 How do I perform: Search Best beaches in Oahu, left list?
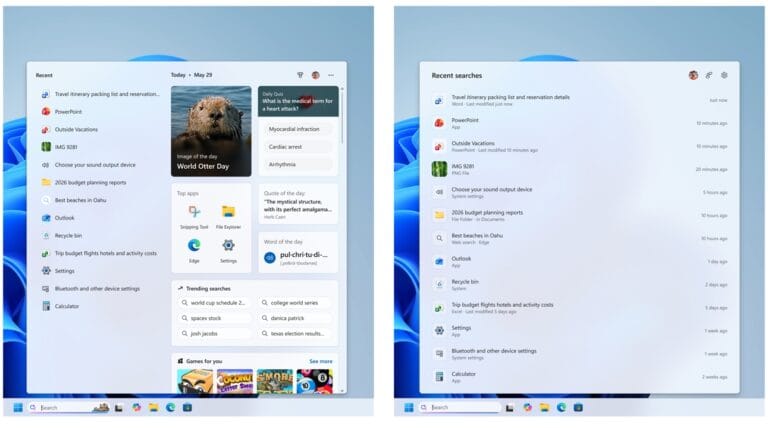100,200
